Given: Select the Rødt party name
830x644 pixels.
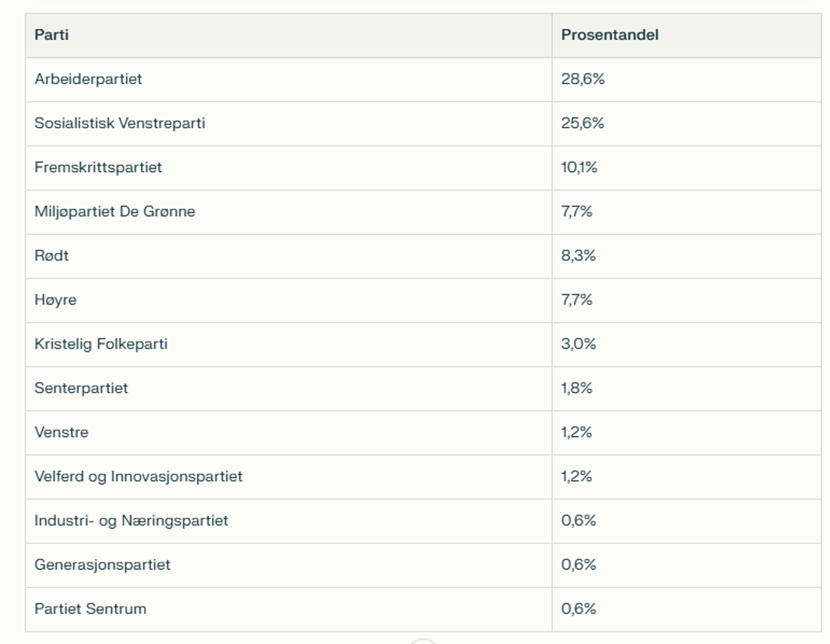Looking at the screenshot, I should pyautogui.click(x=52, y=256).
